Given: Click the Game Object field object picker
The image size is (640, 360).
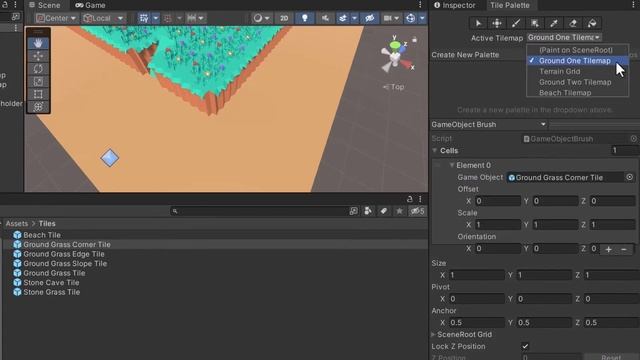Looking at the screenshot, I should [x=629, y=177].
